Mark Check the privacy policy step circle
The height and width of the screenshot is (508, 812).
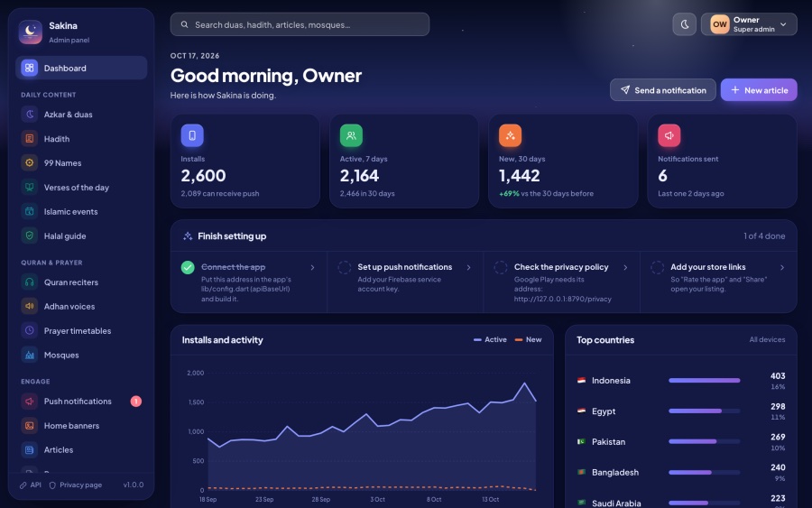[500, 267]
